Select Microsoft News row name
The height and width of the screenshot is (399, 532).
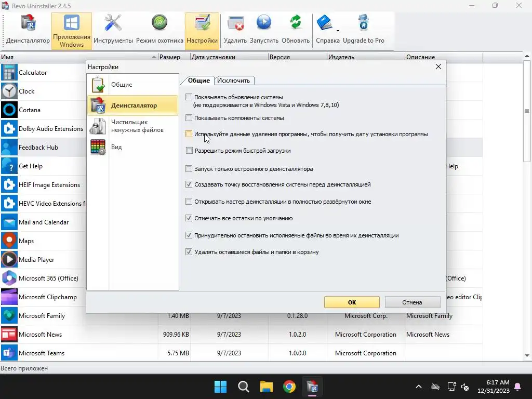point(41,335)
